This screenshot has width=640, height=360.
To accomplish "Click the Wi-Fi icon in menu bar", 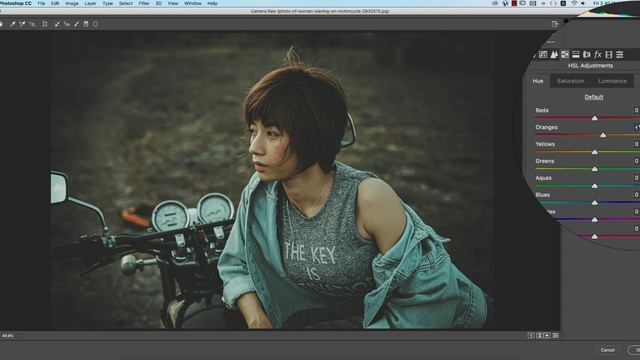I will coord(574,3).
